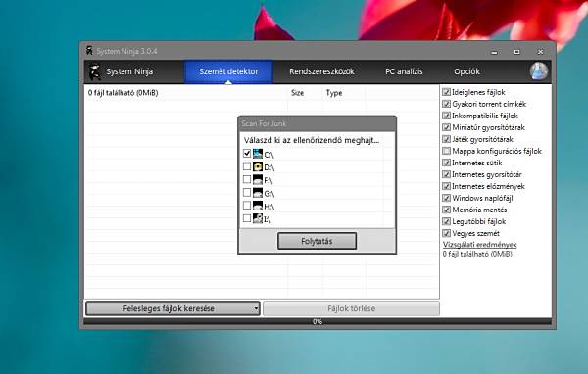Check the F:\ drive checkbox

tap(247, 179)
